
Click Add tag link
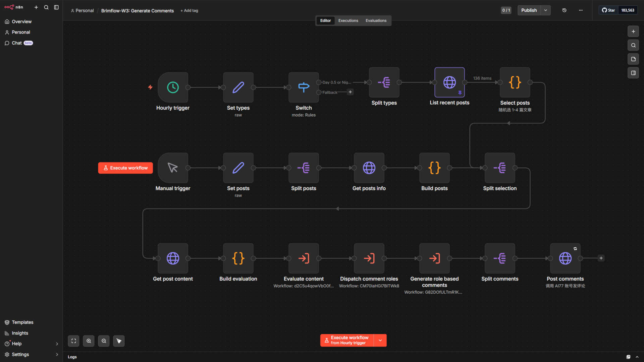189,11
